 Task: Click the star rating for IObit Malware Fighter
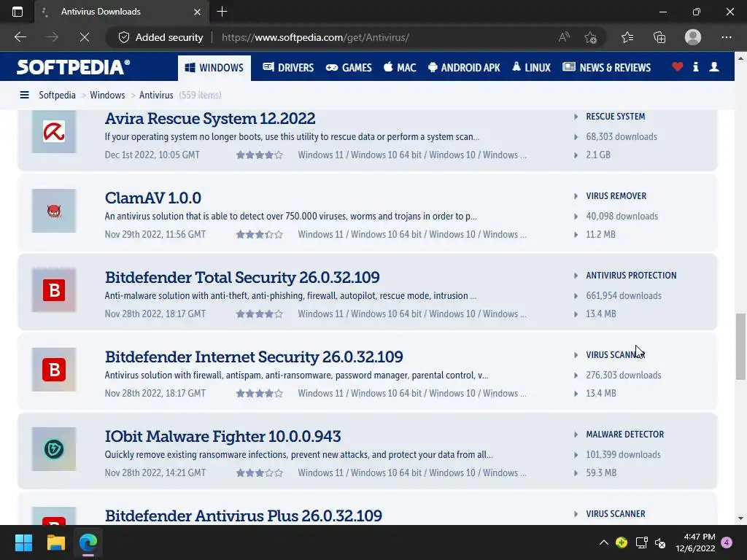(260, 473)
